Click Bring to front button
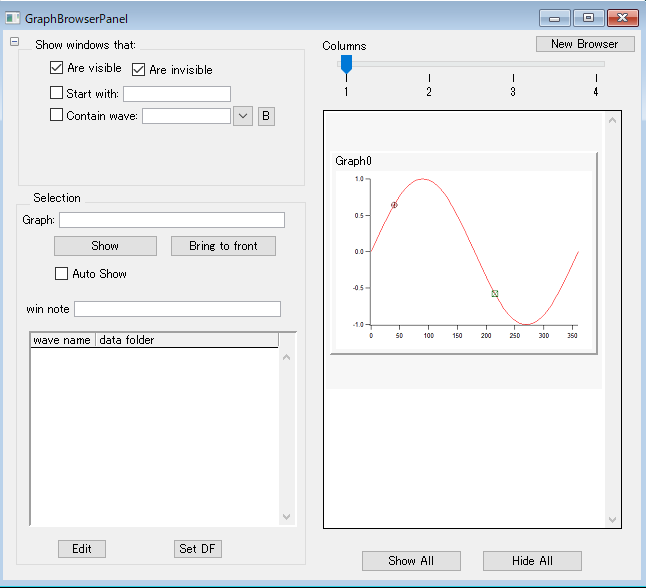 coord(223,246)
